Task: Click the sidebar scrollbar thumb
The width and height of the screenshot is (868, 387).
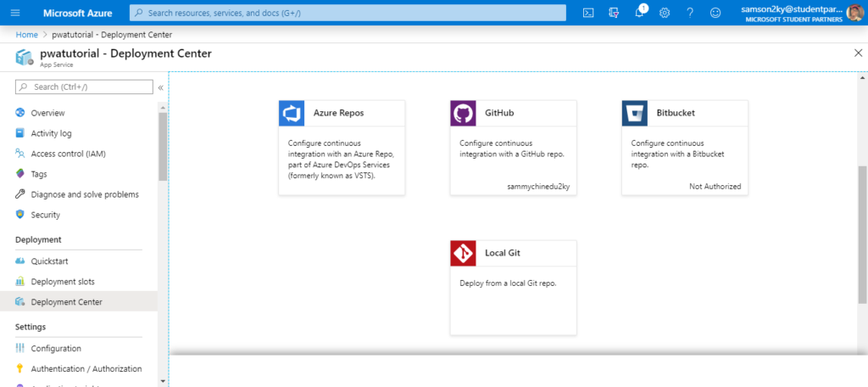Action: tap(162, 146)
